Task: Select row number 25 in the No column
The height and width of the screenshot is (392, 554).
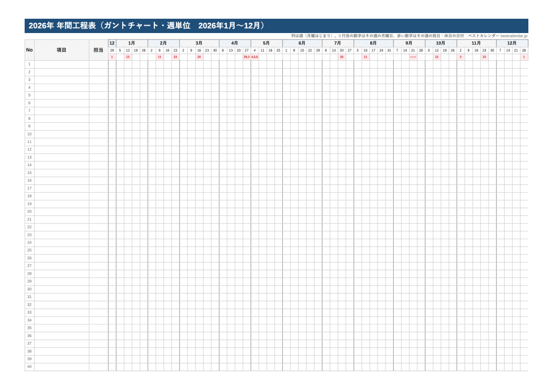Action: [29, 250]
